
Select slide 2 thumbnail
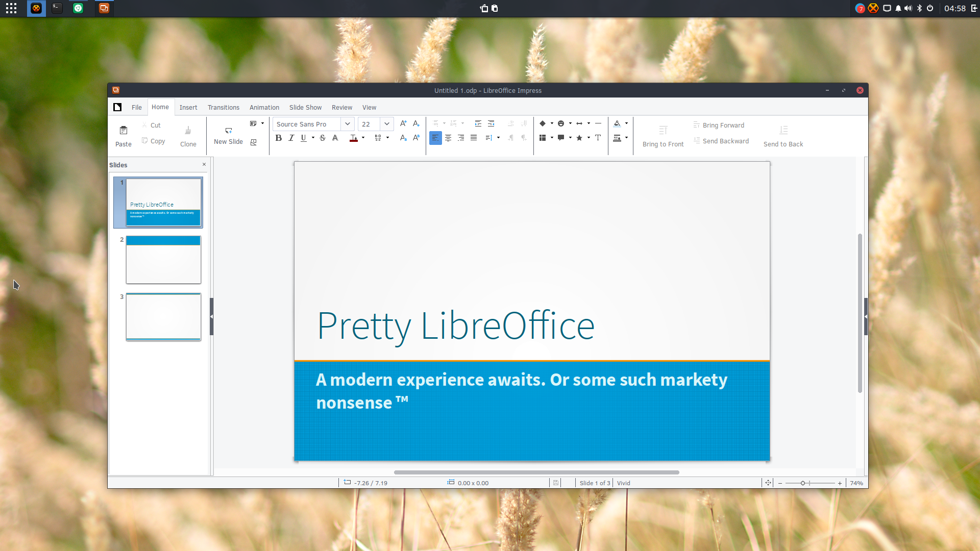(163, 260)
